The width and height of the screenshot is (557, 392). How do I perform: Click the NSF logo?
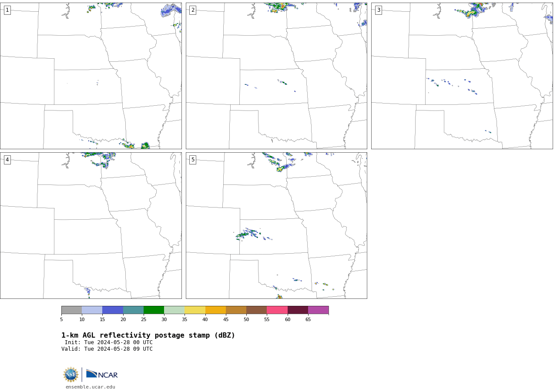pos(70,375)
